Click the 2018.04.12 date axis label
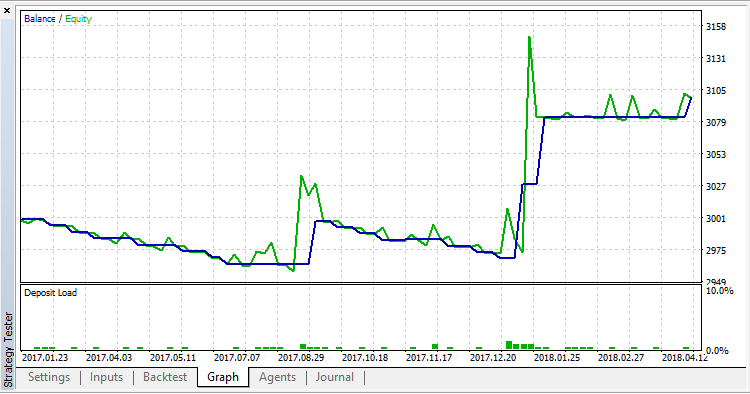Viewport: 750px width, 394px height. pos(684,357)
